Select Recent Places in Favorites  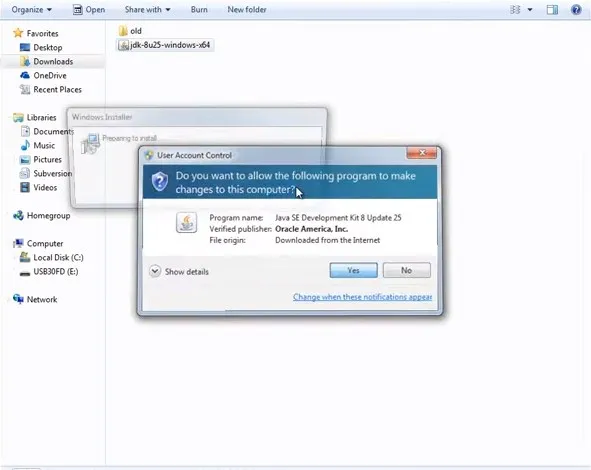click(57, 89)
